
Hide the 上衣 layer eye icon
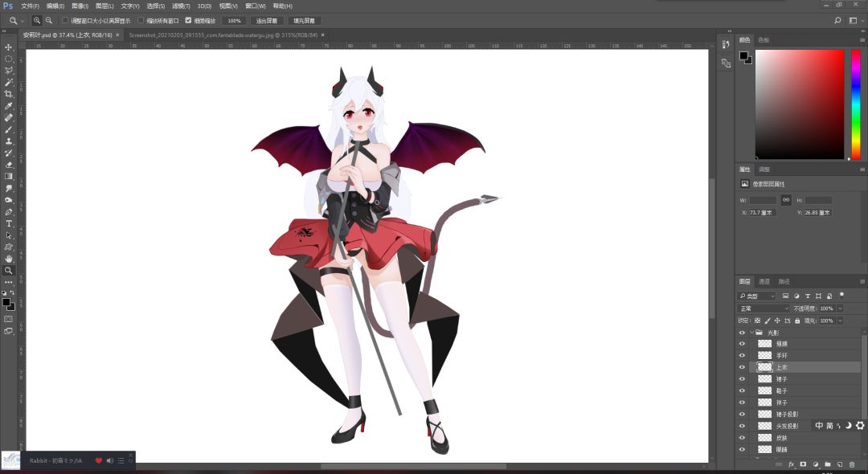[742, 367]
